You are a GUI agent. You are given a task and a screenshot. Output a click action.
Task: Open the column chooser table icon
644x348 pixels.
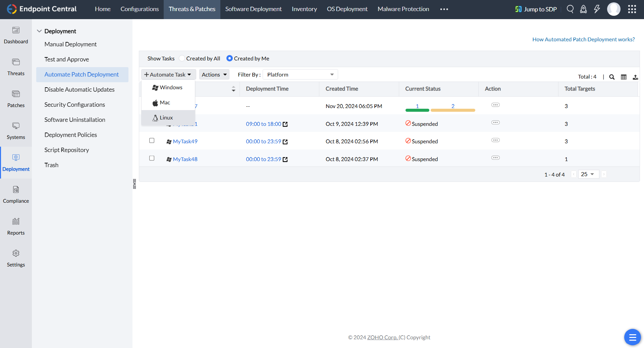point(624,77)
